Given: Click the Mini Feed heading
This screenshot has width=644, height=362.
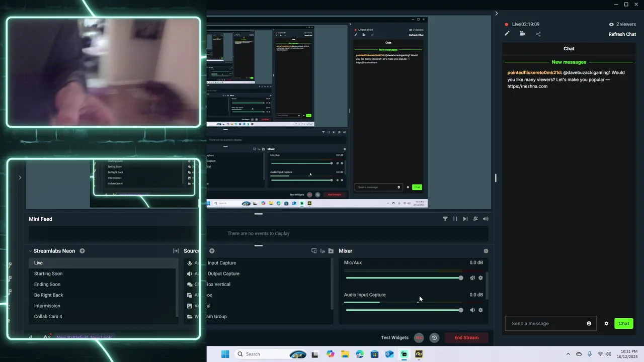Looking at the screenshot, I should pos(40,219).
